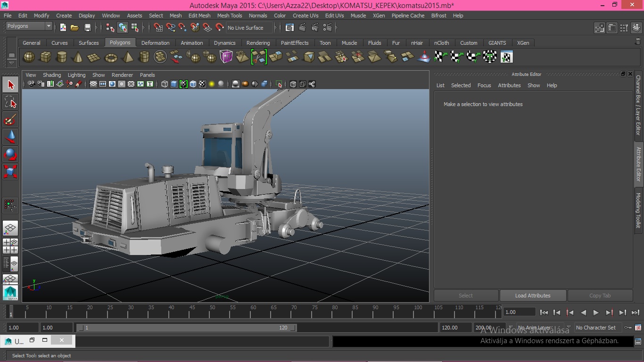Step forward one key
Viewport: 644px width, 362px height.
click(x=609, y=312)
